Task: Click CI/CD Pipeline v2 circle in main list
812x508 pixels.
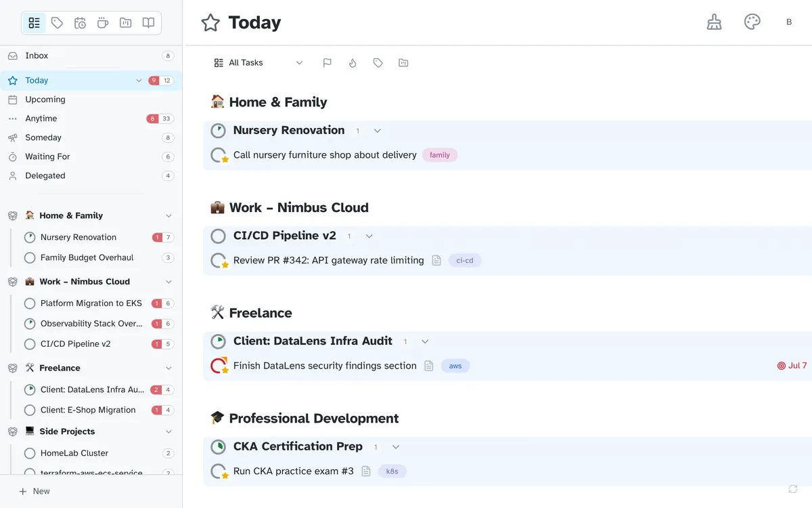Action: click(x=218, y=236)
